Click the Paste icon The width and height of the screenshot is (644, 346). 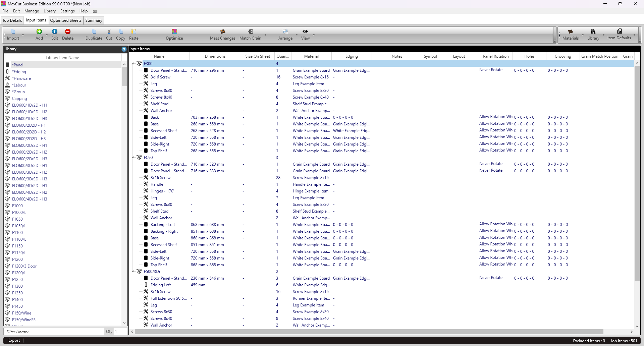(134, 32)
